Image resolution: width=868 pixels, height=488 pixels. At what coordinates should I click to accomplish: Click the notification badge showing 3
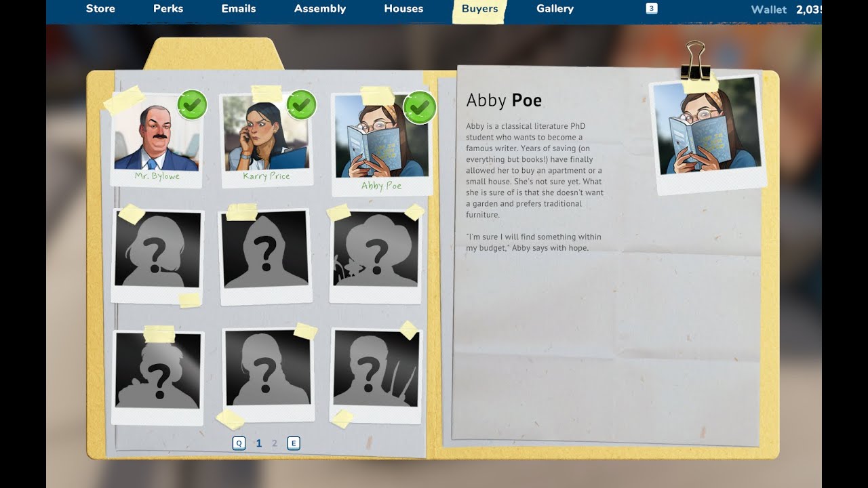click(x=652, y=9)
